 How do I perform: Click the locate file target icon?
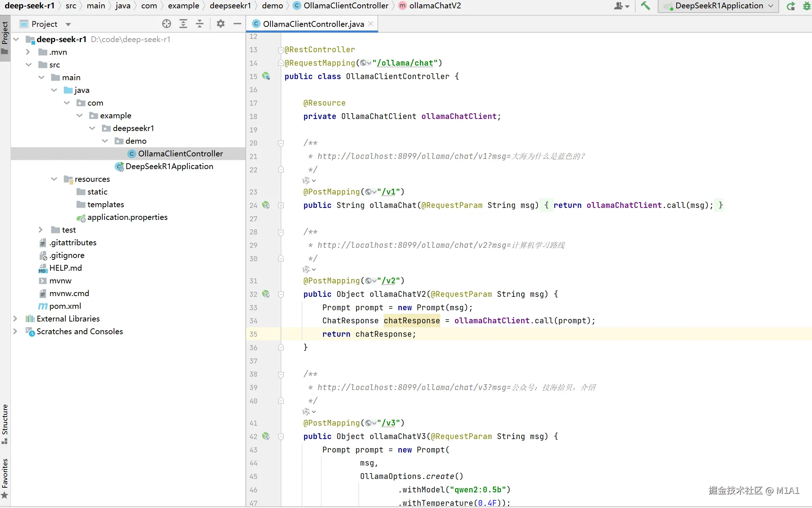click(166, 24)
